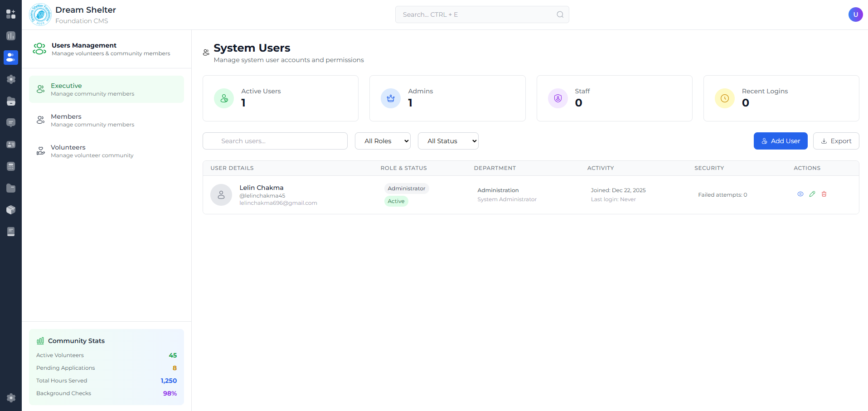
Task: Edit Lelin Chakma with the pencil icon
Action: point(812,194)
